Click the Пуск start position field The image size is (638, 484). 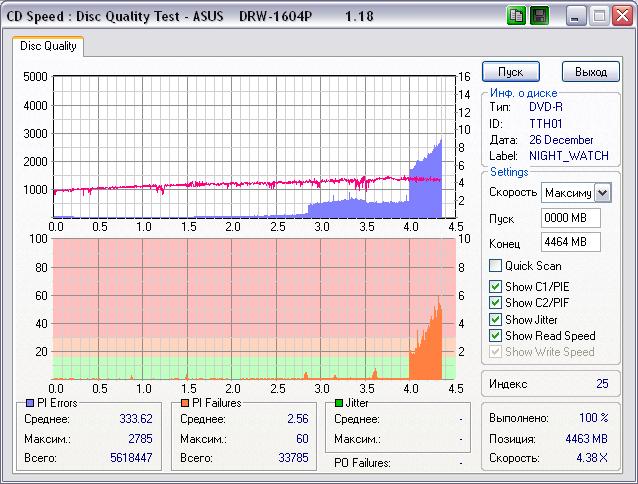[x=568, y=218]
